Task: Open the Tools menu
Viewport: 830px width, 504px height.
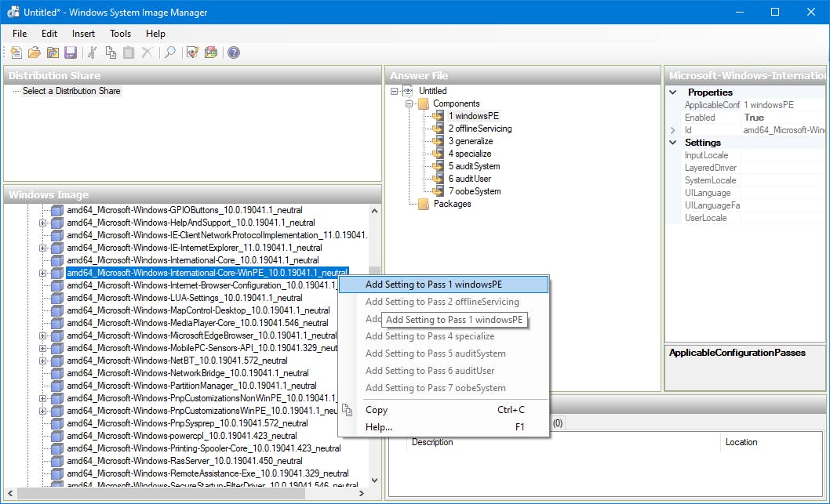Action: (x=120, y=34)
